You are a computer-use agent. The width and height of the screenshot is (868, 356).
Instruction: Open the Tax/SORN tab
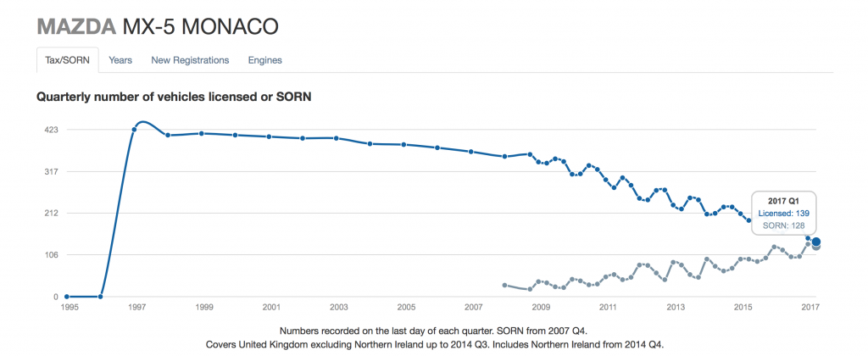[67, 60]
